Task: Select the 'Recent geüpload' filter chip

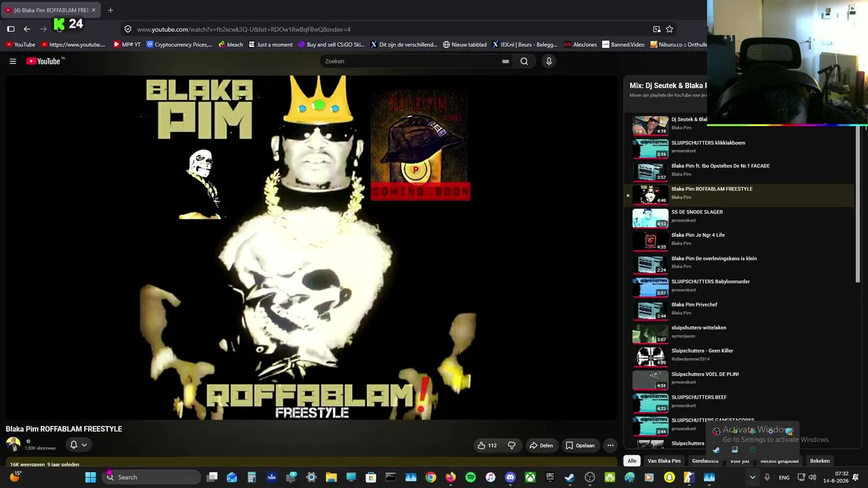Action: pyautogui.click(x=779, y=461)
